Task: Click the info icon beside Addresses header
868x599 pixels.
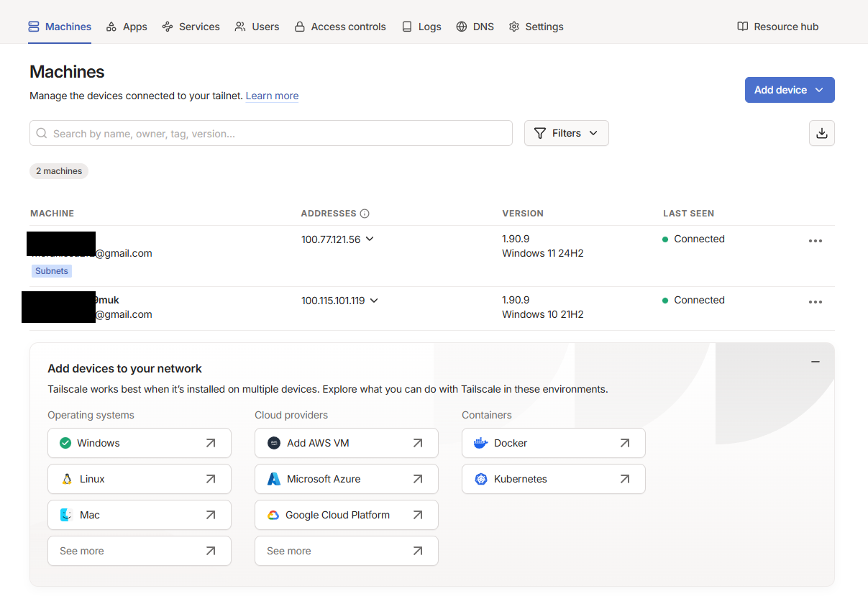Action: click(365, 214)
